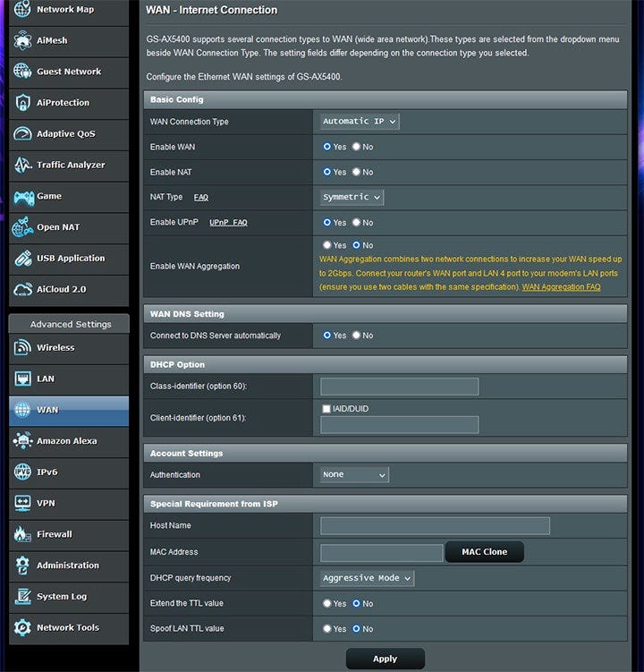Go to the Wireless settings menu
The height and width of the screenshot is (672, 644).
[55, 348]
